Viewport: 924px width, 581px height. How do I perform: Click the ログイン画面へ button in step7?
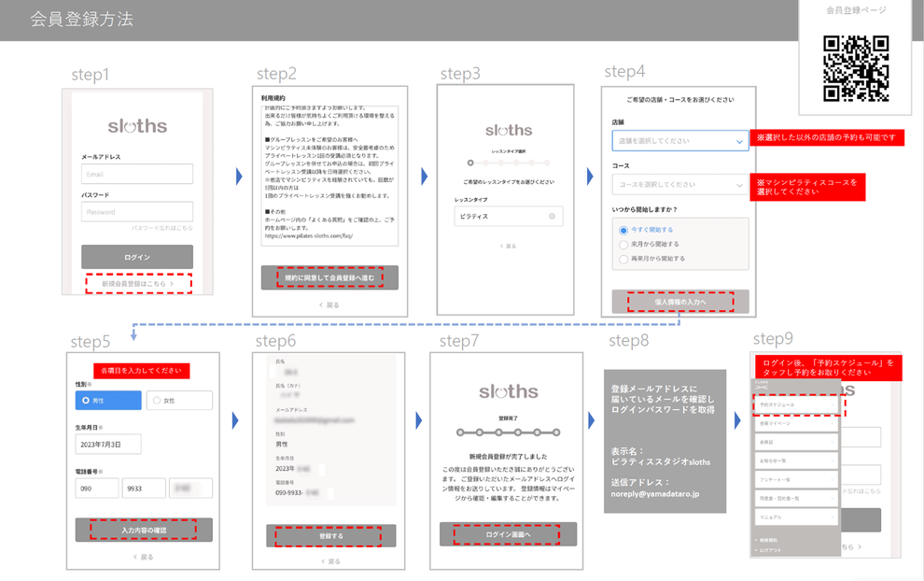508,534
